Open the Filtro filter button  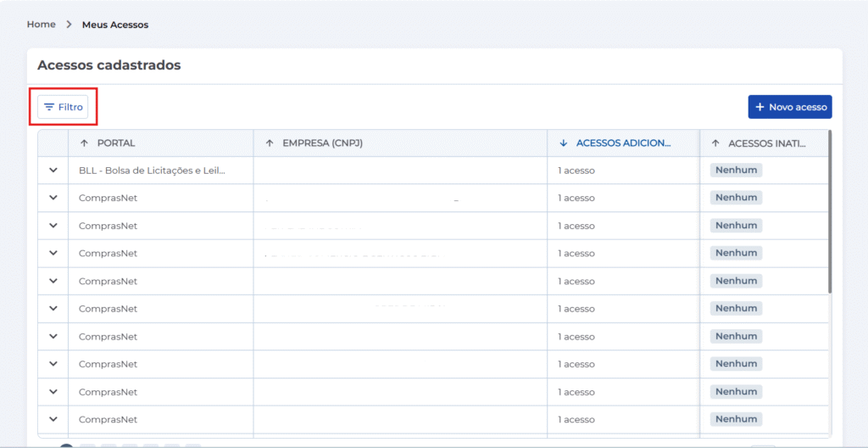[63, 107]
